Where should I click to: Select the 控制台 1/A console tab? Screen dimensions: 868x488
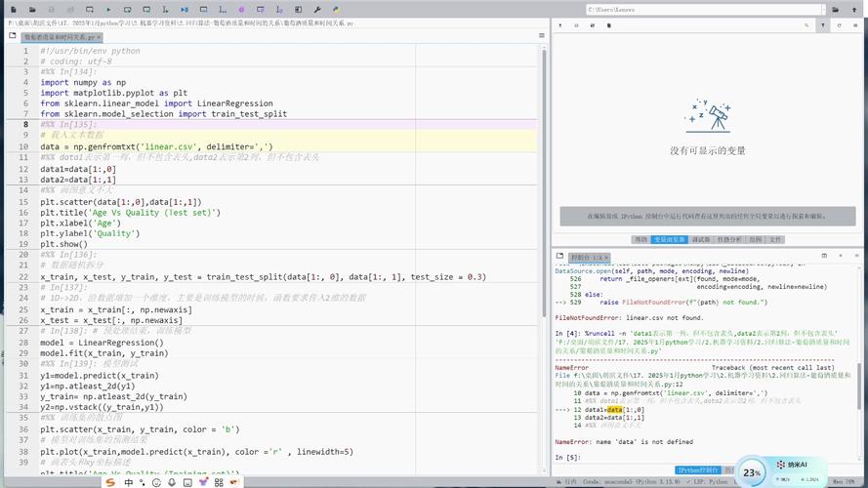[586, 258]
